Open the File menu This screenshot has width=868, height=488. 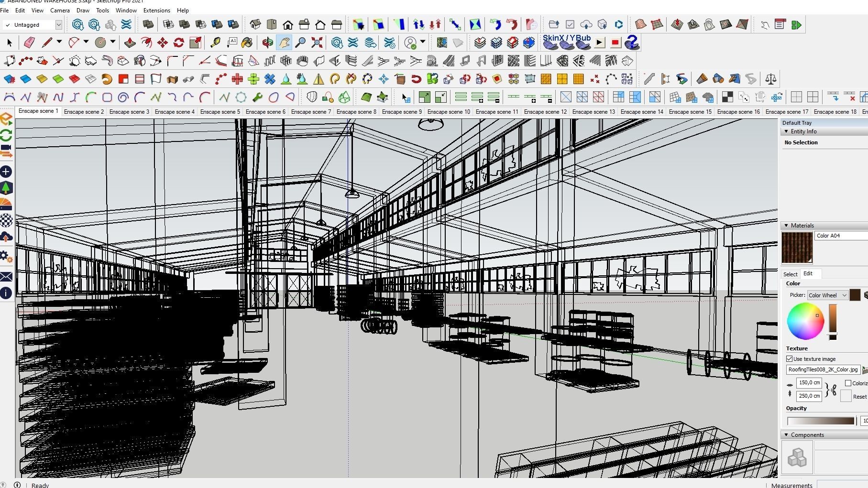(x=4, y=10)
